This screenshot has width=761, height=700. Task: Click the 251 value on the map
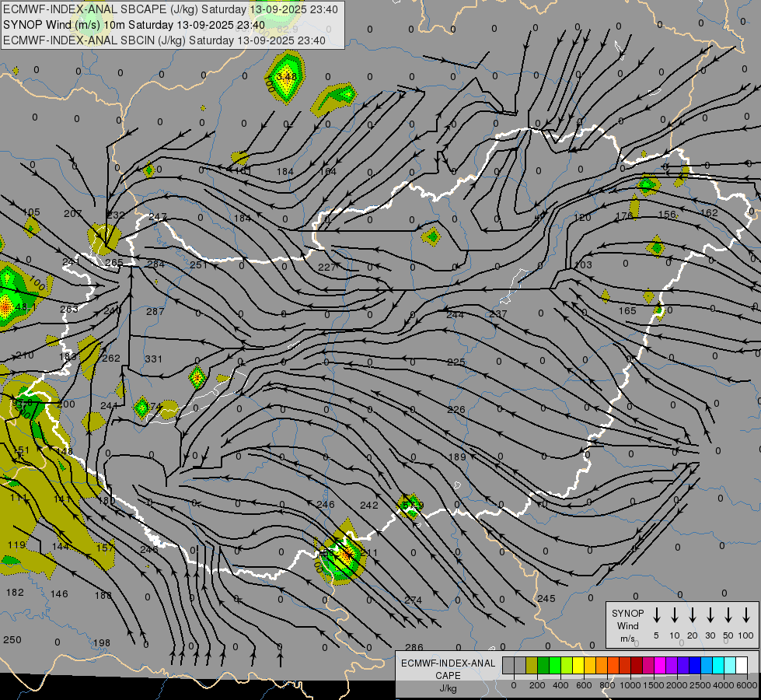(x=198, y=264)
